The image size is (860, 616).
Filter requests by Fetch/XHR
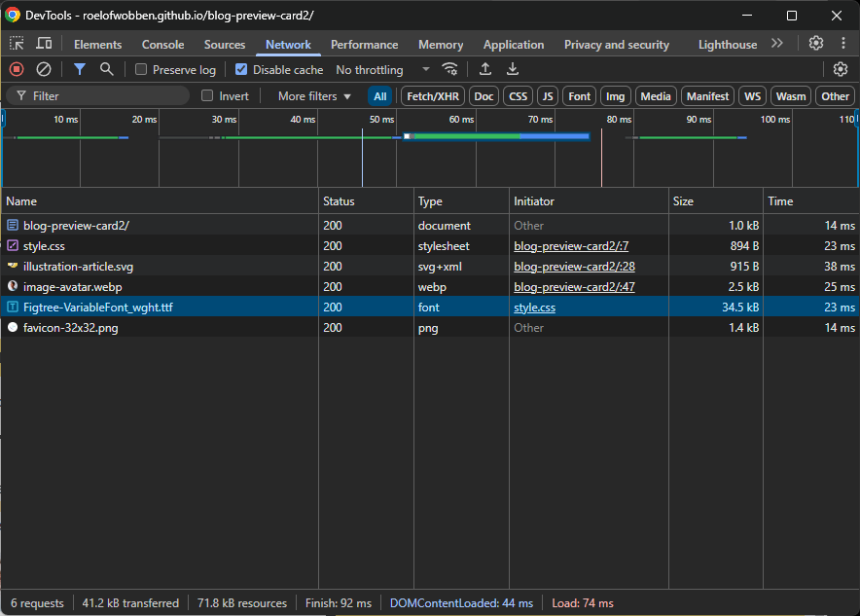click(x=433, y=96)
